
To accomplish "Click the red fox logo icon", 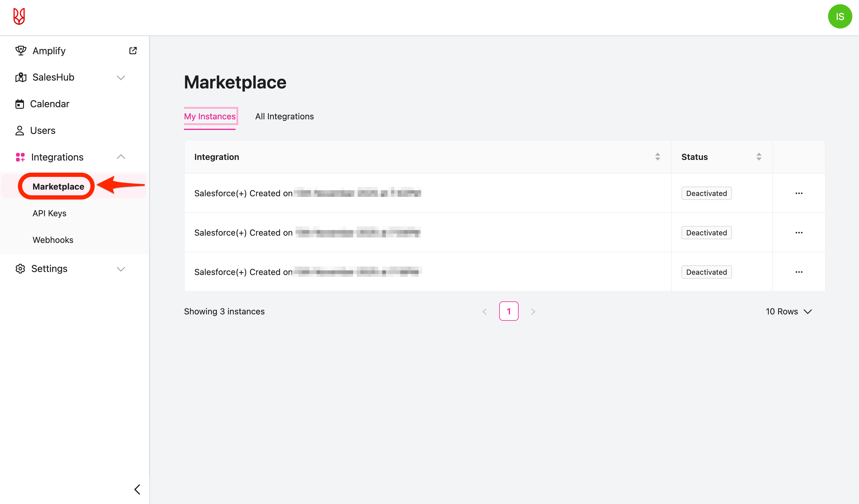I will coord(19,16).
